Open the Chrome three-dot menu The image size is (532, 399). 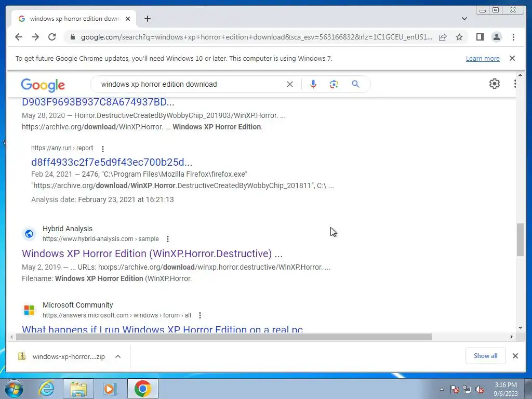(x=514, y=37)
